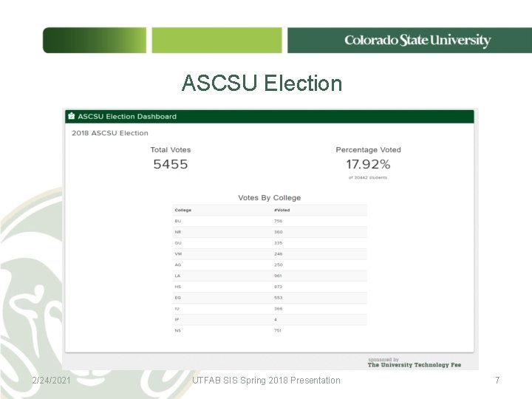
Task: Select the BU college row
Action: click(269, 221)
